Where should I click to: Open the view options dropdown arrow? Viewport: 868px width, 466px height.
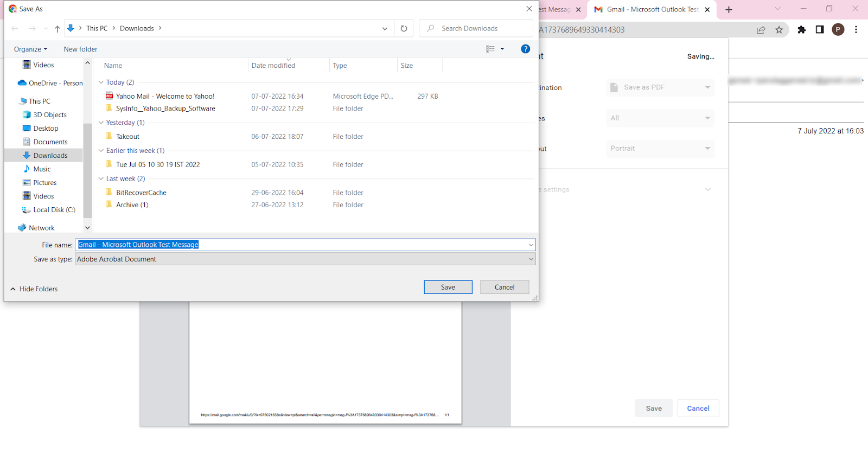pyautogui.click(x=502, y=49)
